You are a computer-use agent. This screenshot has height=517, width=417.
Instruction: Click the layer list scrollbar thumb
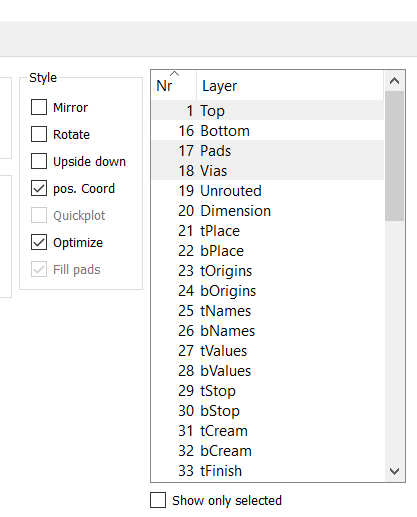(394, 156)
